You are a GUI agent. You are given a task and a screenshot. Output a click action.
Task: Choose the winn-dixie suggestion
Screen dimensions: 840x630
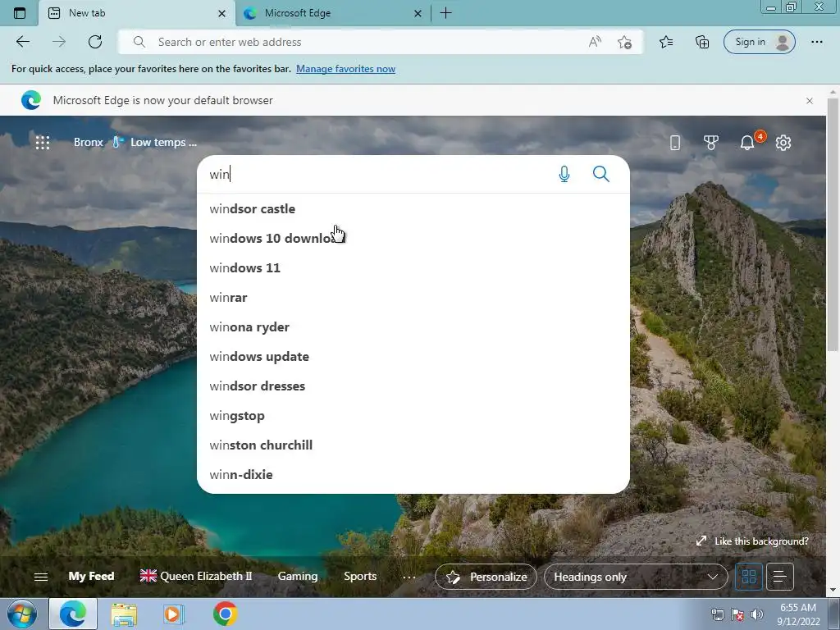coord(413,475)
